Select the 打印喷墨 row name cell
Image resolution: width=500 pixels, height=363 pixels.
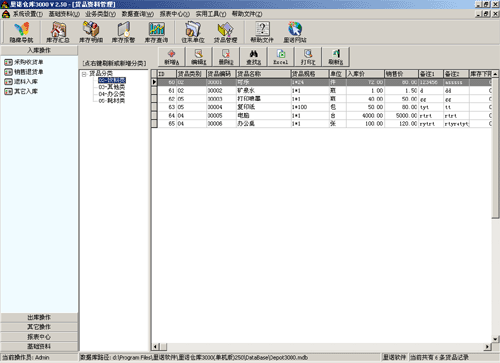pos(263,99)
